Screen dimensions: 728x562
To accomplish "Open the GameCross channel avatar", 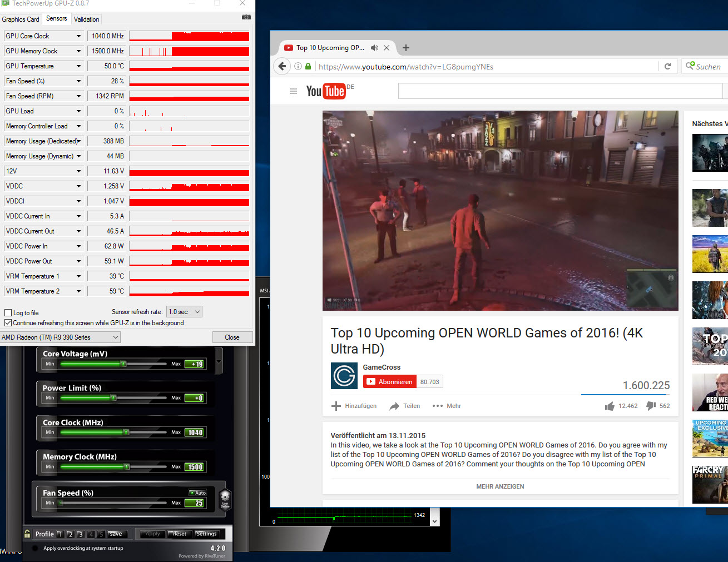I will (x=344, y=376).
